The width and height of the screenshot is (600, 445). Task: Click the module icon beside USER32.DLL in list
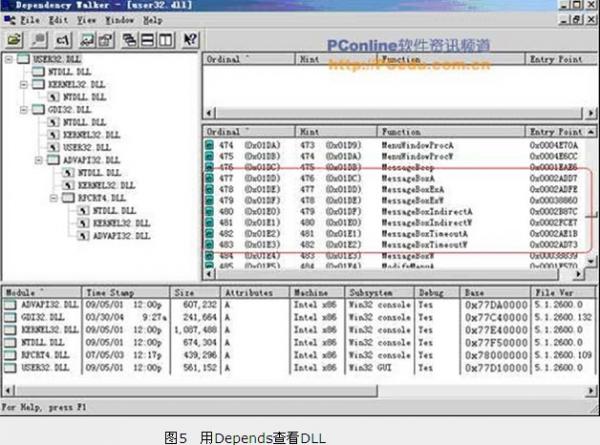tap(10, 368)
